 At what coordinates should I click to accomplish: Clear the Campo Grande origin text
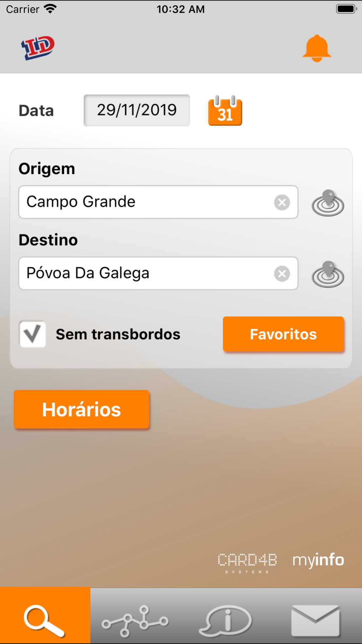tap(282, 202)
